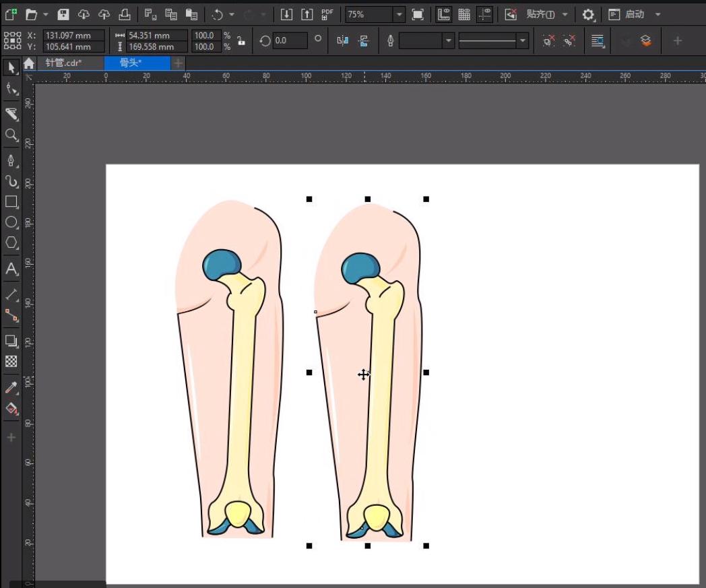706x588 pixels.
Task: Click the cloud download icon
Action: (x=84, y=14)
